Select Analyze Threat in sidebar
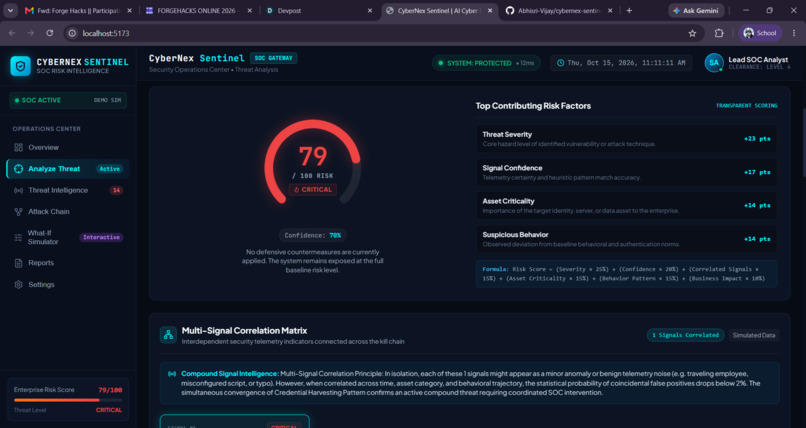Viewport: 806px width, 428px height. click(x=67, y=169)
